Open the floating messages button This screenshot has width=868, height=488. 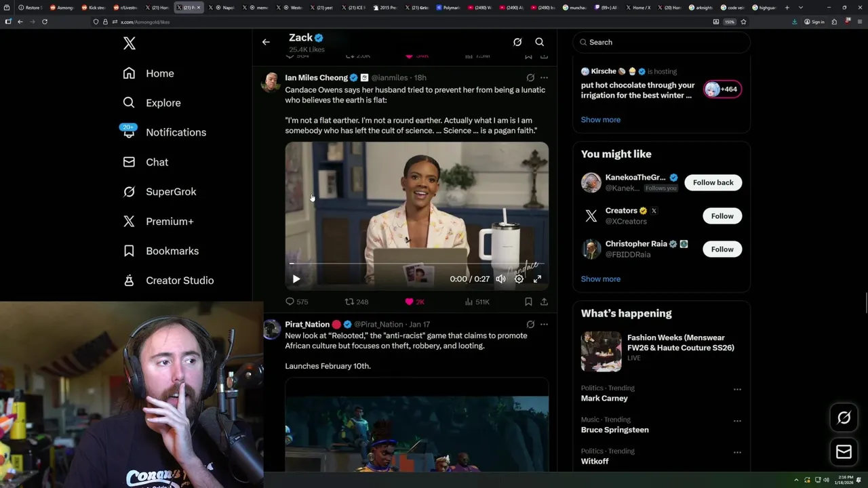point(844,452)
